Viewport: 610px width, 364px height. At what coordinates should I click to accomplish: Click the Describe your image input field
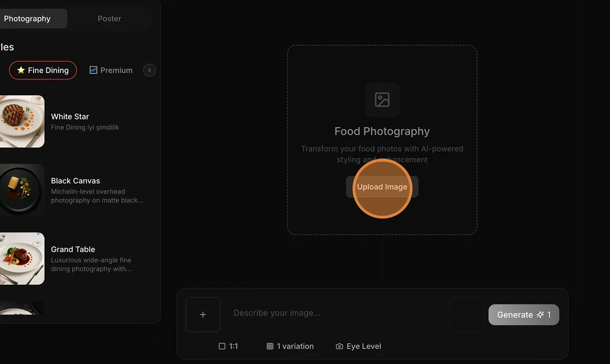[x=313, y=313]
